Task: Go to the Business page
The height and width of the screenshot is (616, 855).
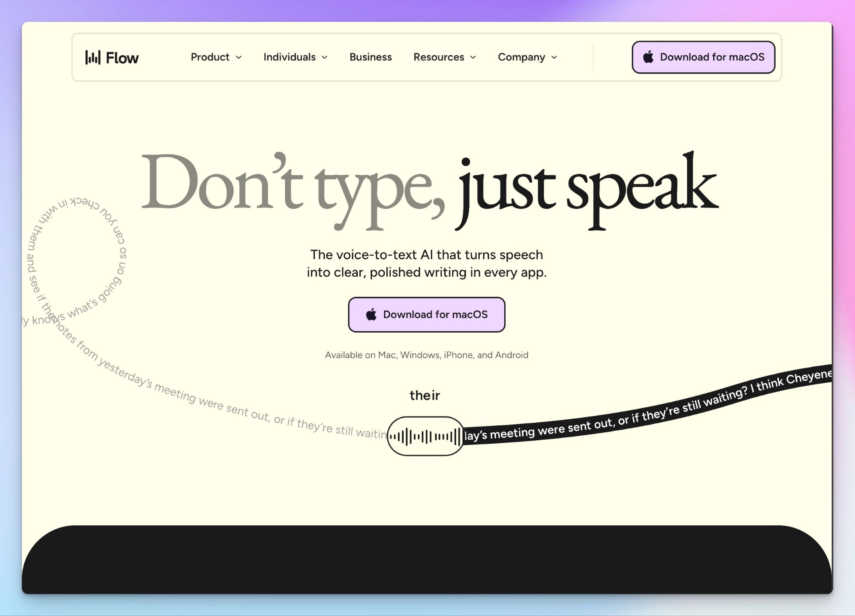Action: (x=371, y=57)
